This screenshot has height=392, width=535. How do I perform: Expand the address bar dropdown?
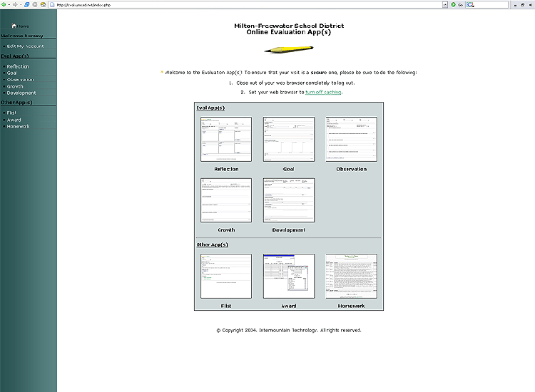[445, 5]
